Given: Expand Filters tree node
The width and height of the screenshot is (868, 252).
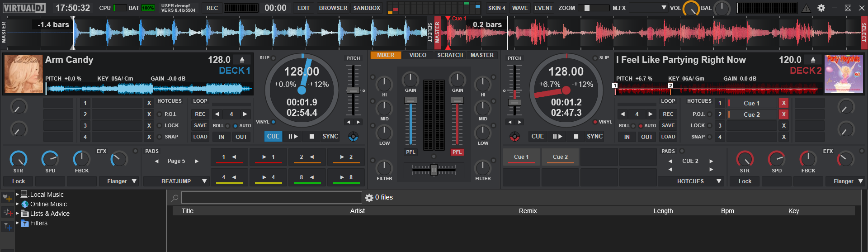Looking at the screenshot, I should (x=18, y=223).
